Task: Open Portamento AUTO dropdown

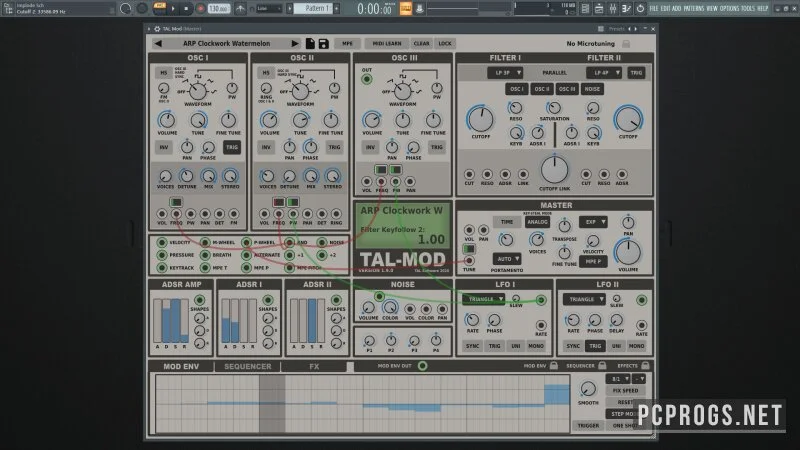Action: tap(507, 259)
